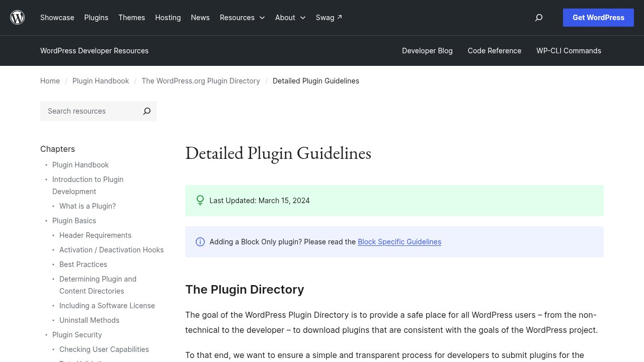The width and height of the screenshot is (644, 362).
Task: Open Uninstall Methods chapter
Action: point(89,320)
